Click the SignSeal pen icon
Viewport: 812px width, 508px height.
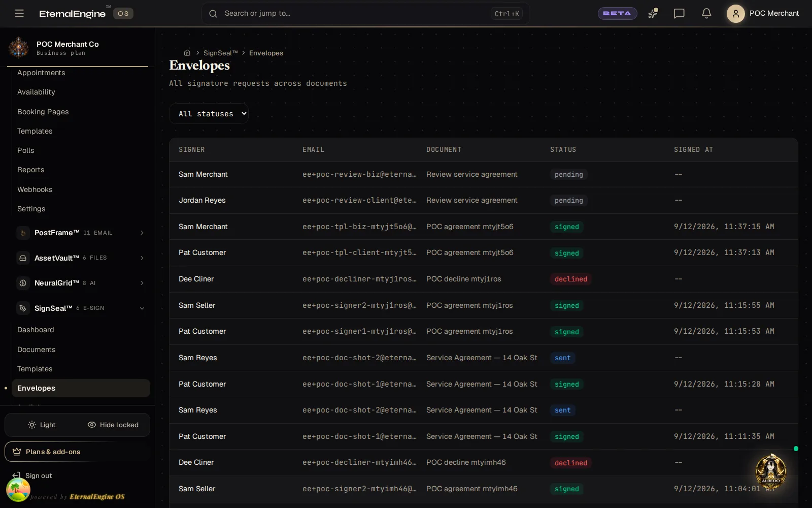(23, 308)
